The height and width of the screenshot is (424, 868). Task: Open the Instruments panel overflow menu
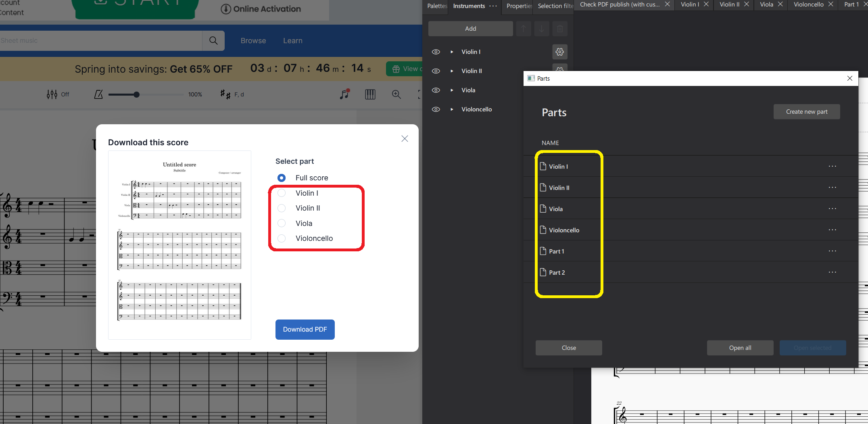pyautogui.click(x=493, y=6)
